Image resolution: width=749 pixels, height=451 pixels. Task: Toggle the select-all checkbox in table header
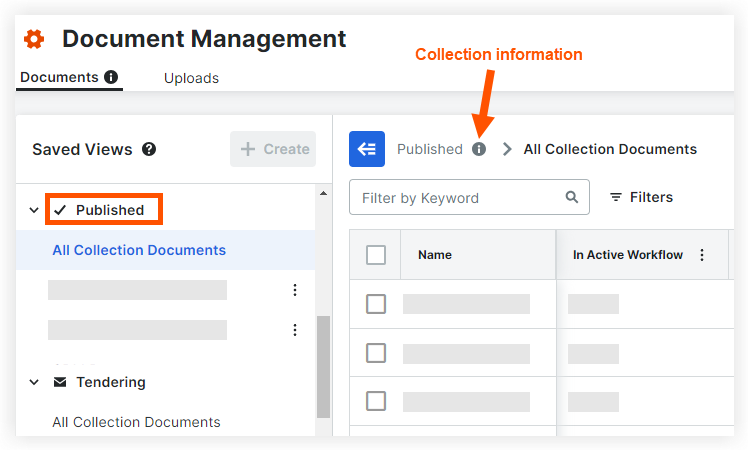click(x=376, y=255)
